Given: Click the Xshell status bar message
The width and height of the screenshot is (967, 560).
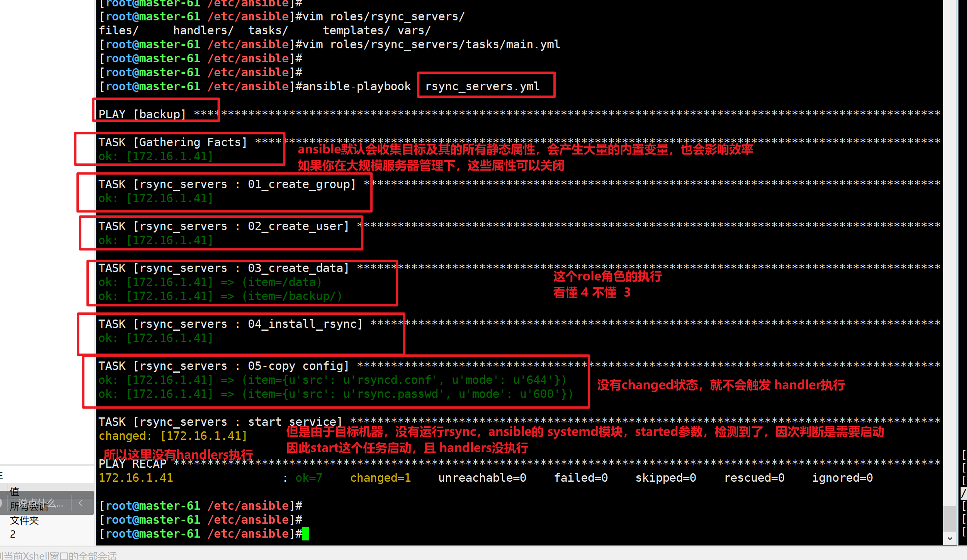Looking at the screenshot, I should pyautogui.click(x=58, y=555).
